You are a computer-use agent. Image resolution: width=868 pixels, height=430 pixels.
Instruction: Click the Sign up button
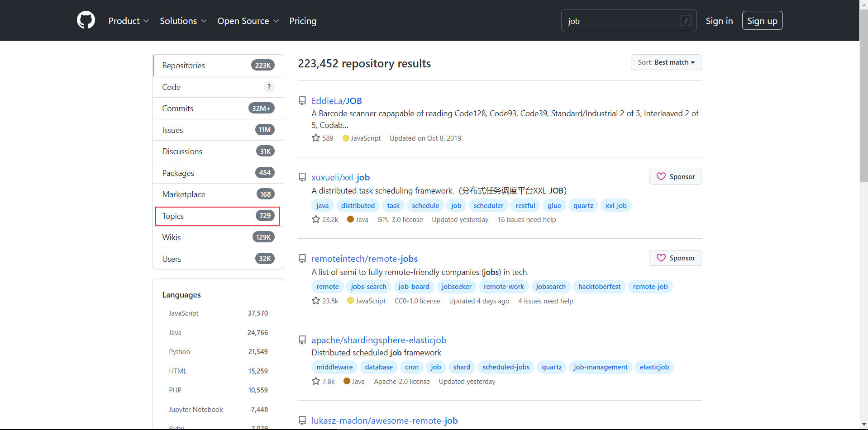762,21
